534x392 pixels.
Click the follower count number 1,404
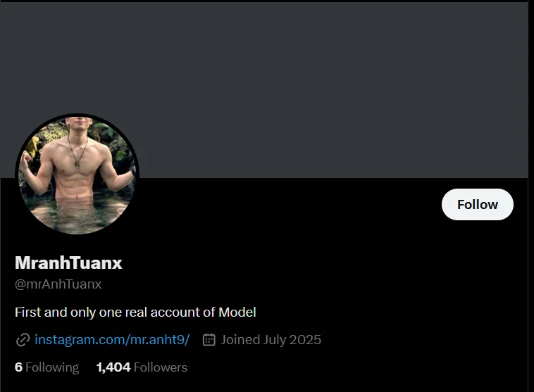(113, 367)
